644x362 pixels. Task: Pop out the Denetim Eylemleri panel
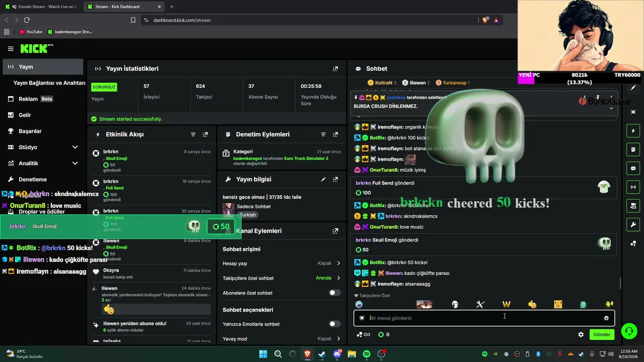[x=336, y=134]
